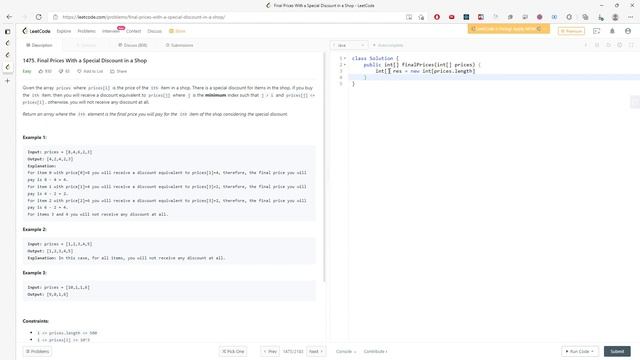The width and height of the screenshot is (640, 360).
Task: Open the Discuss nav item
Action: [x=154, y=31]
